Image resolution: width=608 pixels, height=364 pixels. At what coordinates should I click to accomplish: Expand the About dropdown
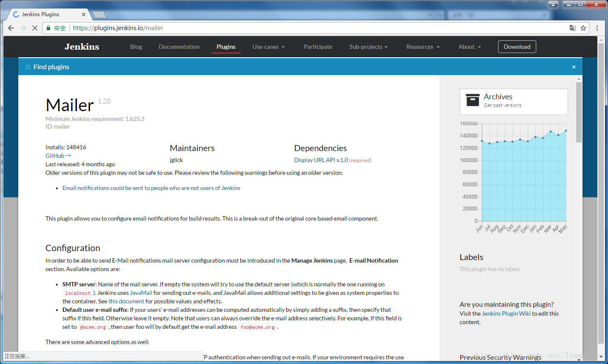pyautogui.click(x=470, y=47)
